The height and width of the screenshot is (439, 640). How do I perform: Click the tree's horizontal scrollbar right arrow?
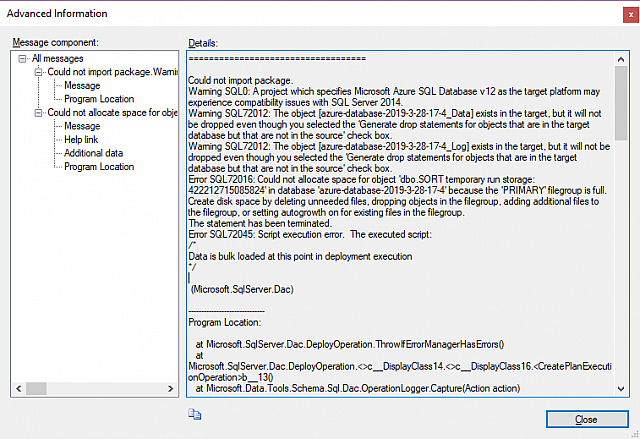[x=170, y=390]
